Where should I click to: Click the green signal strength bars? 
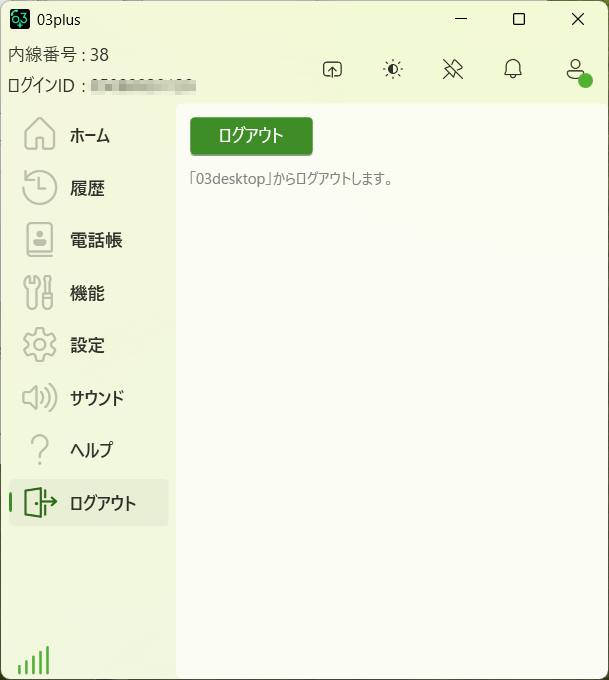pyautogui.click(x=33, y=660)
